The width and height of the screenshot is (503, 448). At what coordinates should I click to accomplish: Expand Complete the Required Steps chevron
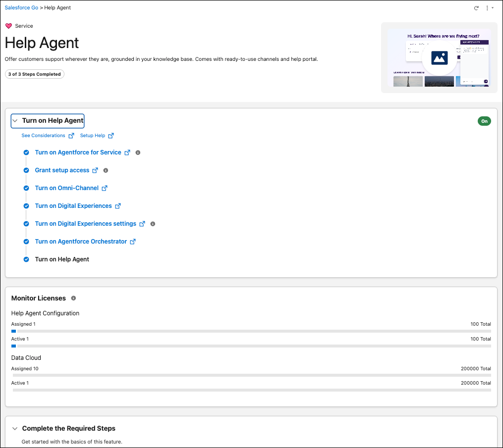tap(15, 429)
